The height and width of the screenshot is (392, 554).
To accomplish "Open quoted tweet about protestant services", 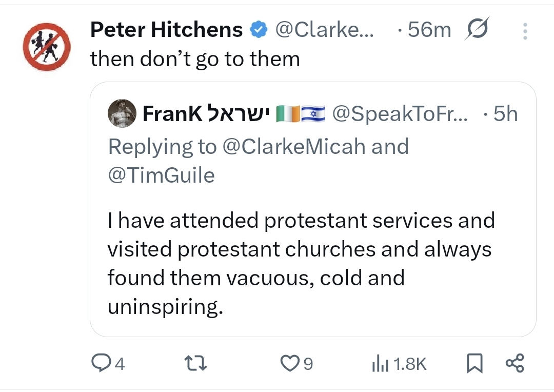I will (300, 264).
